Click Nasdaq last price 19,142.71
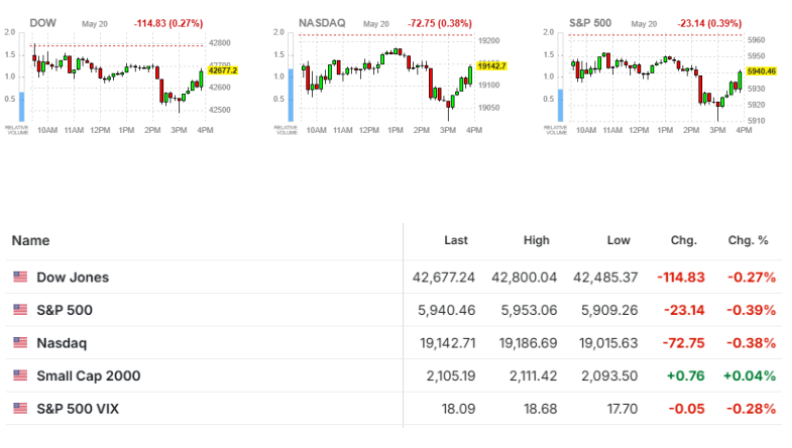 coord(448,343)
